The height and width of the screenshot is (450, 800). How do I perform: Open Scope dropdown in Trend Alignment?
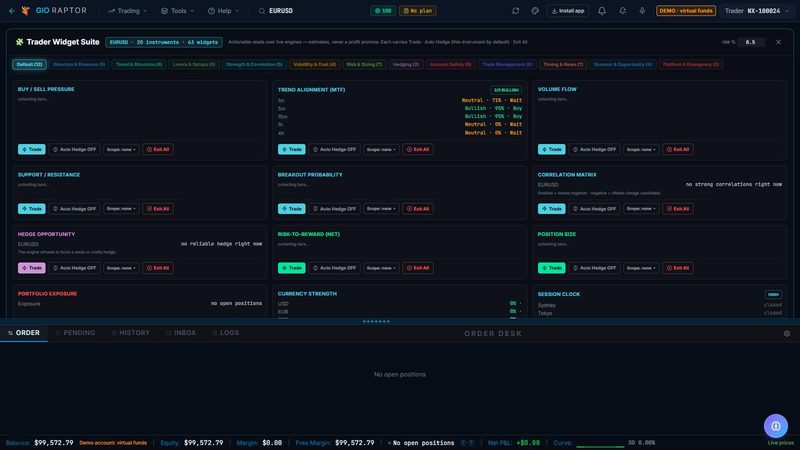pos(381,149)
